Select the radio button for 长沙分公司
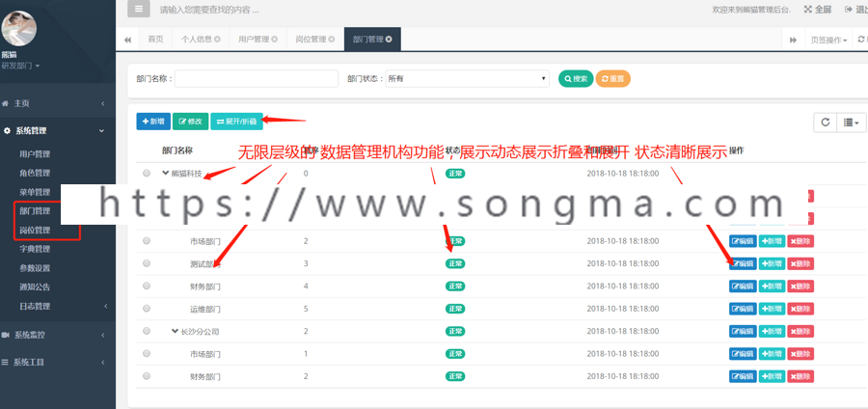 click(x=147, y=331)
